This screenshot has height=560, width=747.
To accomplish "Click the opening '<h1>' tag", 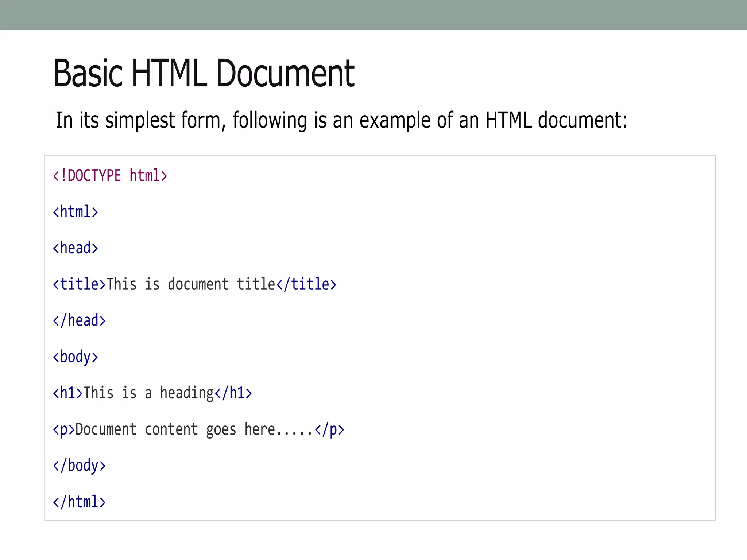I will coord(68,393).
